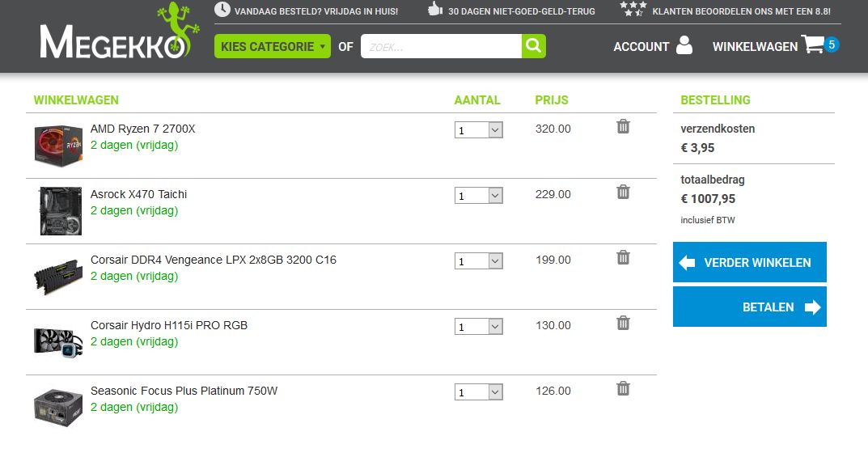Click delivery text under Seasonic Focus Plus

[134, 407]
